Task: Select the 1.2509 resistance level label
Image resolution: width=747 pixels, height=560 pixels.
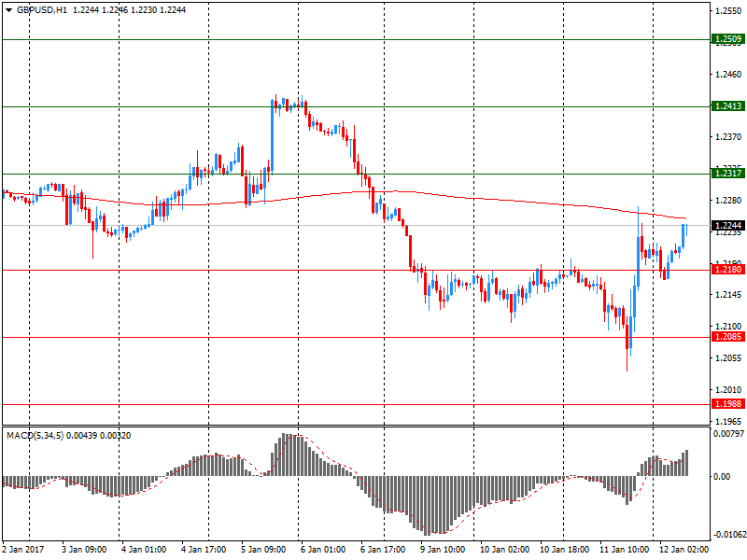Action: tap(728, 39)
